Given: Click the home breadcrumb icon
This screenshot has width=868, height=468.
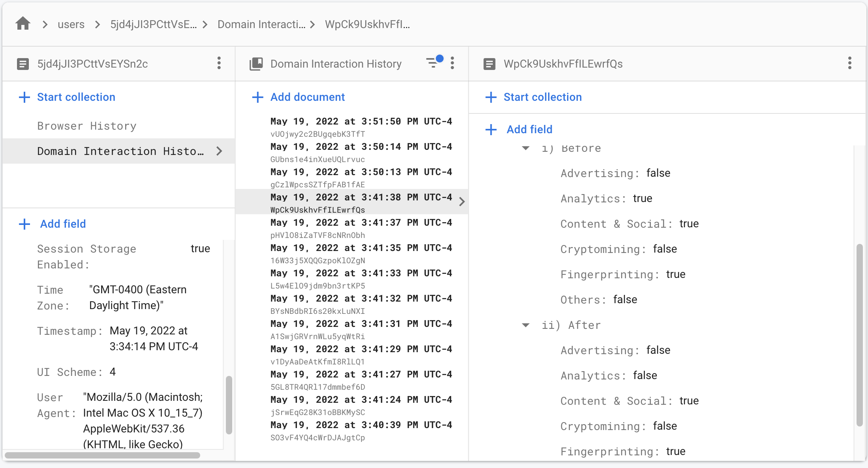Looking at the screenshot, I should pos(23,24).
